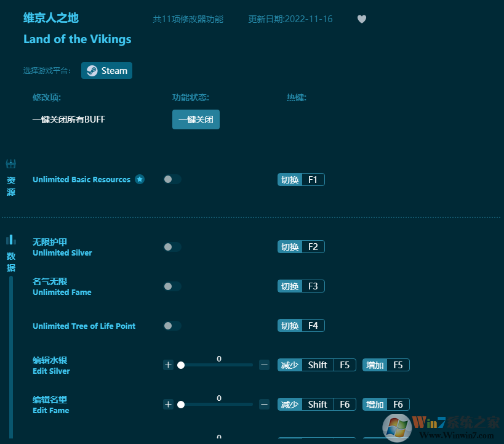Click the 数据 data bar-chart icon
Image resolution: width=504 pixels, height=444 pixels.
[11, 240]
